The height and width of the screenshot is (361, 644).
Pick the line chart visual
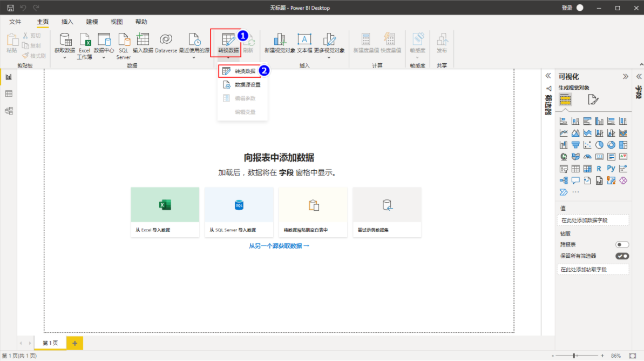tap(564, 133)
